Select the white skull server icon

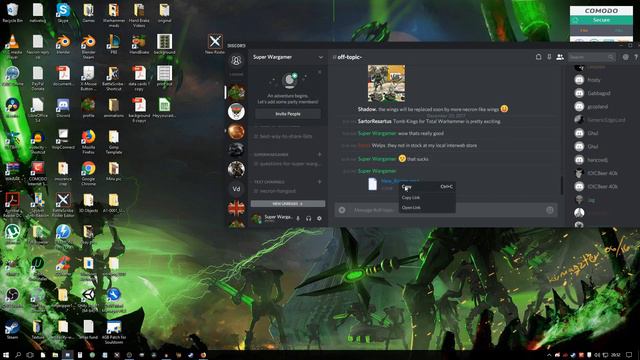click(x=236, y=111)
